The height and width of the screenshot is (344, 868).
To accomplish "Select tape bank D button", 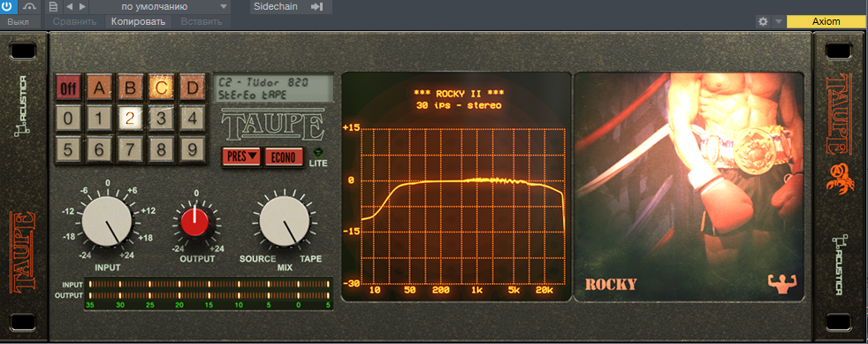I will coord(192,88).
